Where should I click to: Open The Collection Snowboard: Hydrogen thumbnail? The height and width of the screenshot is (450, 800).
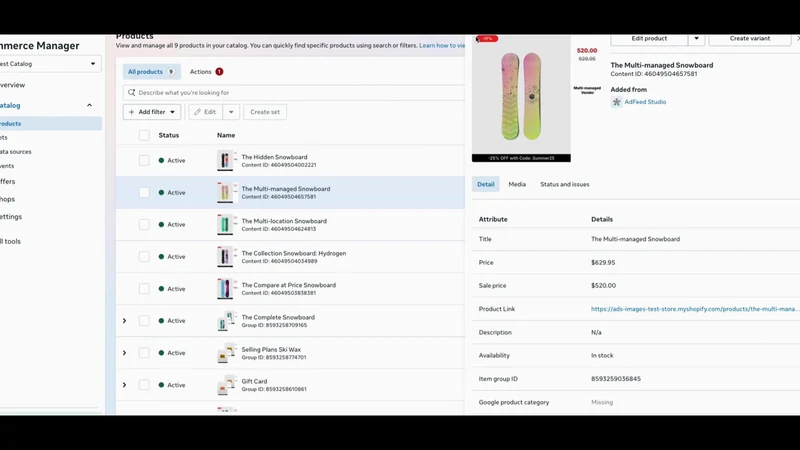[x=225, y=257]
